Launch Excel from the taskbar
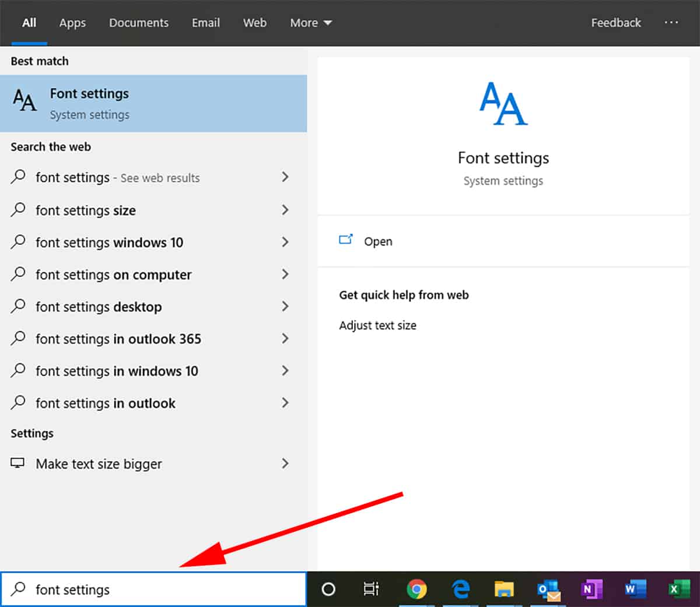 coord(678,589)
